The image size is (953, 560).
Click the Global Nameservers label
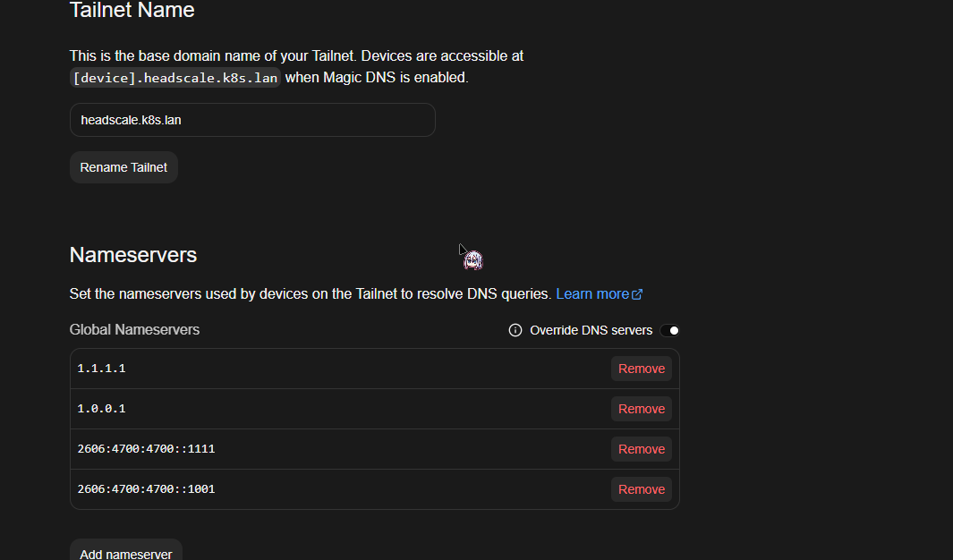pyautogui.click(x=134, y=329)
